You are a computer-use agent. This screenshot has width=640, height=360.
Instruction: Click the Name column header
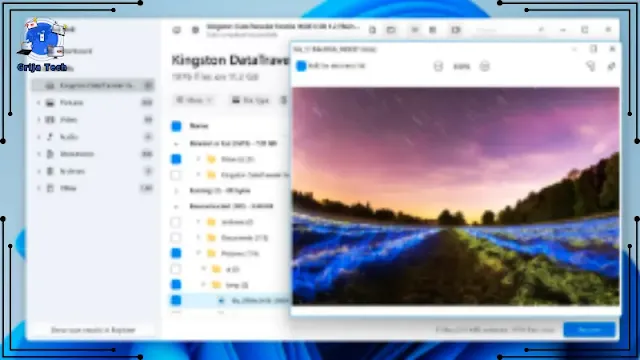199,126
